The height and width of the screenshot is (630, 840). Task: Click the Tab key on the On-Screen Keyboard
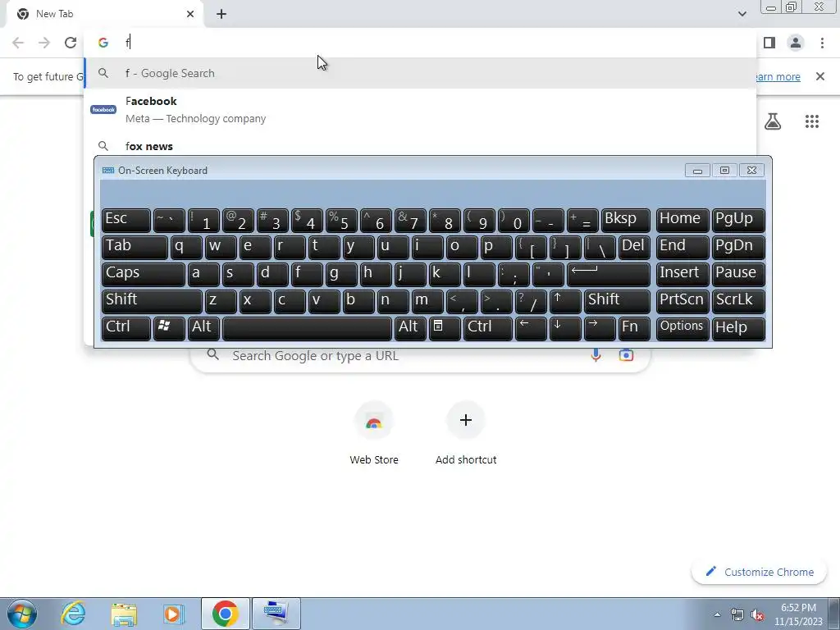(135, 247)
